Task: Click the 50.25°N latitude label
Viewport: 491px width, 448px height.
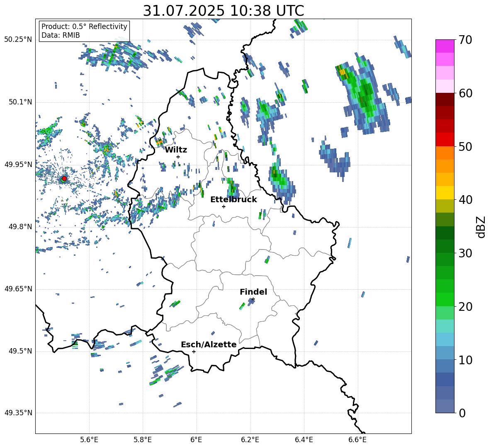Action: coord(18,40)
